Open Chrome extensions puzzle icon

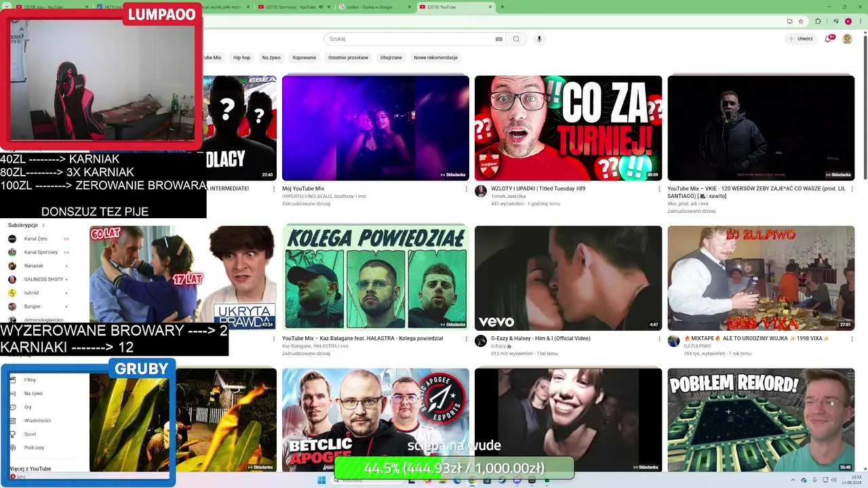coord(818,21)
